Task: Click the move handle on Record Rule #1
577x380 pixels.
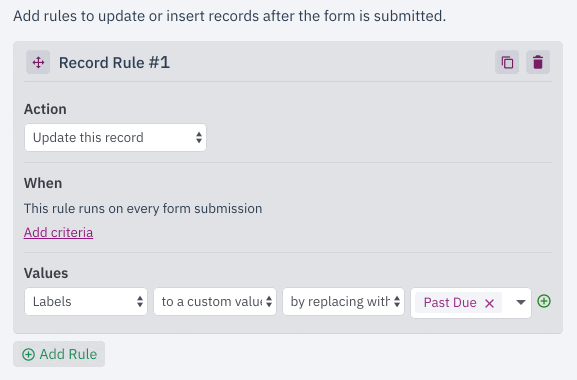Action: tap(38, 62)
